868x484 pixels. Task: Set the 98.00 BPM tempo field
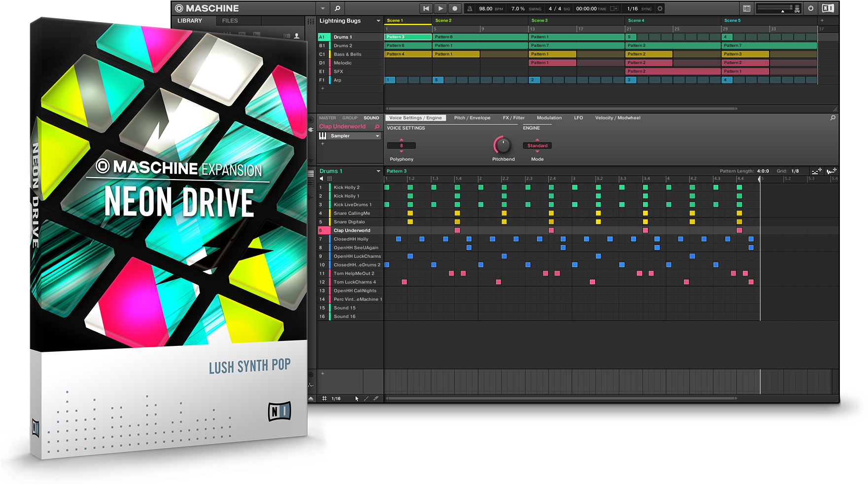(486, 8)
